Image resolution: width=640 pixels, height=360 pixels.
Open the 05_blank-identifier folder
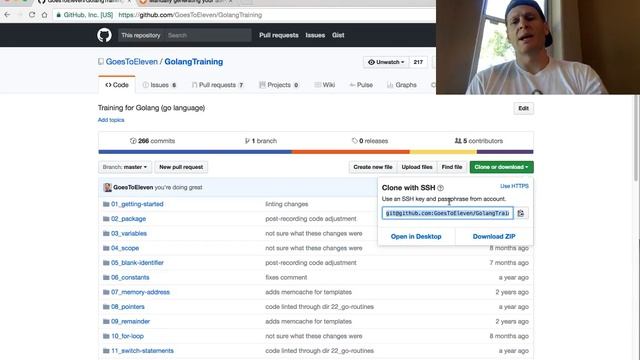coord(137,263)
